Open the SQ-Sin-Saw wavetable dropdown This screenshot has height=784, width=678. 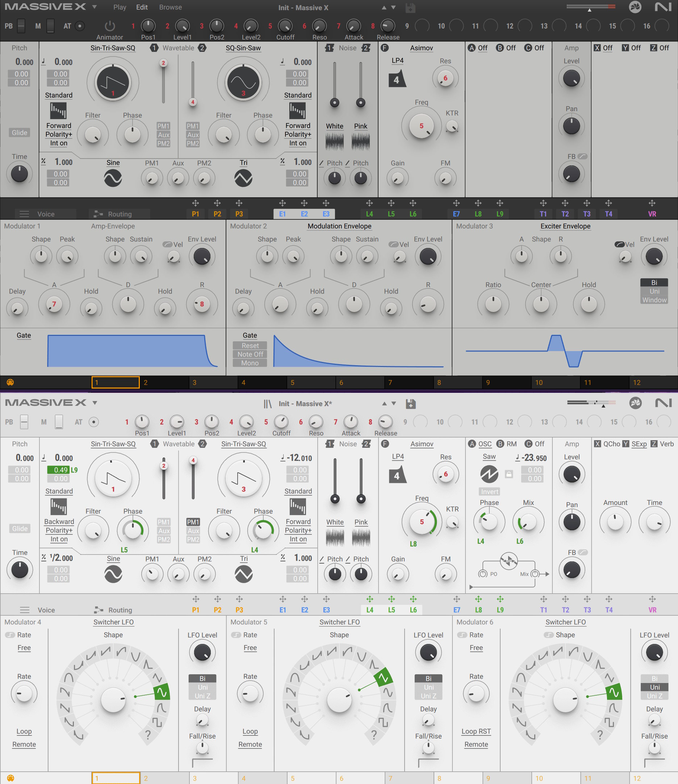pyautogui.click(x=243, y=48)
